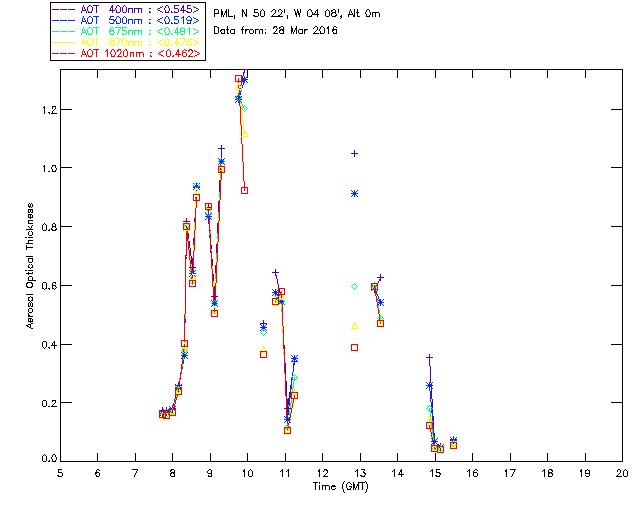Click the isolated gray diamond marker near 0.6
Image resolution: width=640 pixels, height=512 pixels.
click(354, 287)
